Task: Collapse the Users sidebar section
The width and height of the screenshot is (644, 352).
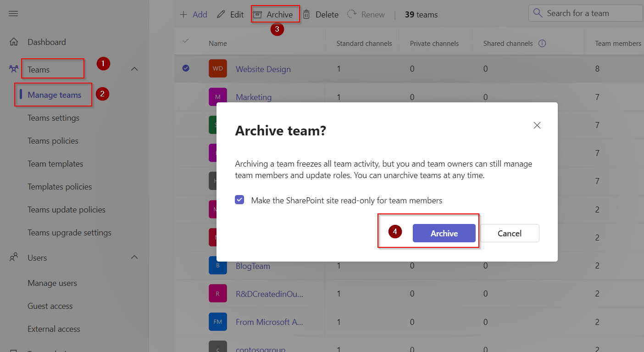Action: (x=134, y=257)
